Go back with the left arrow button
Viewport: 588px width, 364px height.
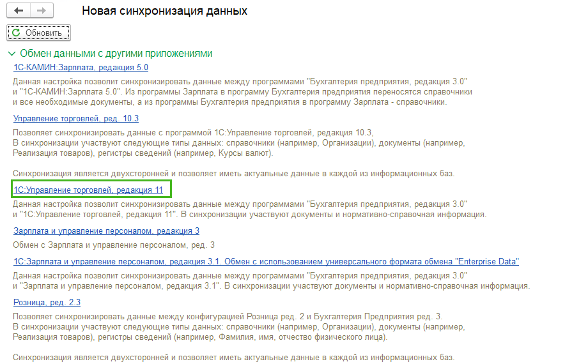[19, 10]
